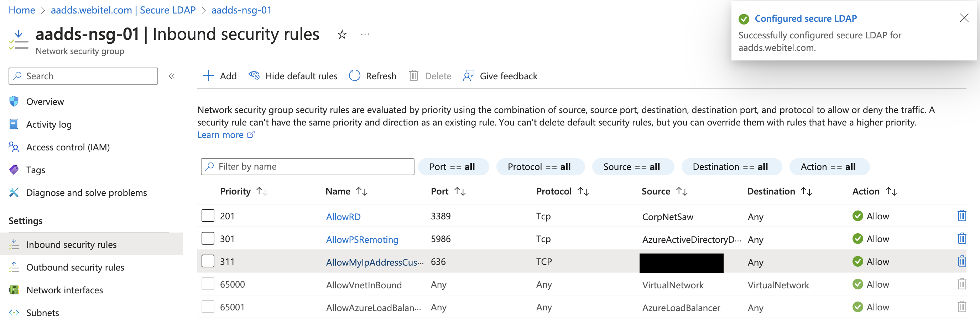Sort by Action column

click(x=875, y=192)
